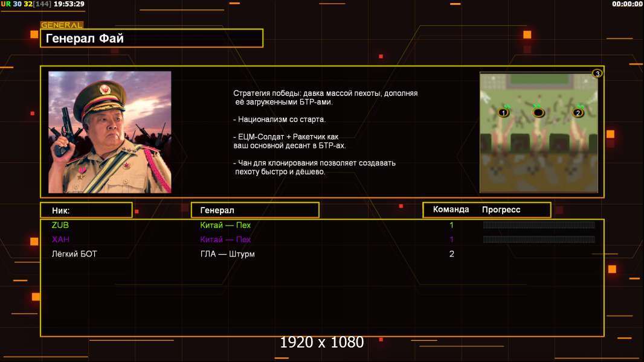Click the Команда column header
Viewport: 644px width, 362px height.
coord(451,209)
